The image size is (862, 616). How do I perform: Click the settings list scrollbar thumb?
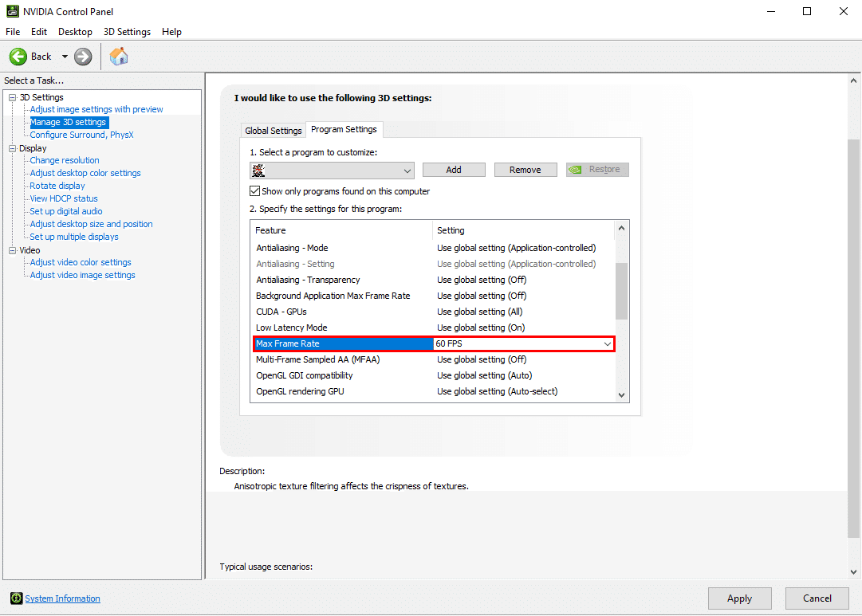[x=621, y=291]
